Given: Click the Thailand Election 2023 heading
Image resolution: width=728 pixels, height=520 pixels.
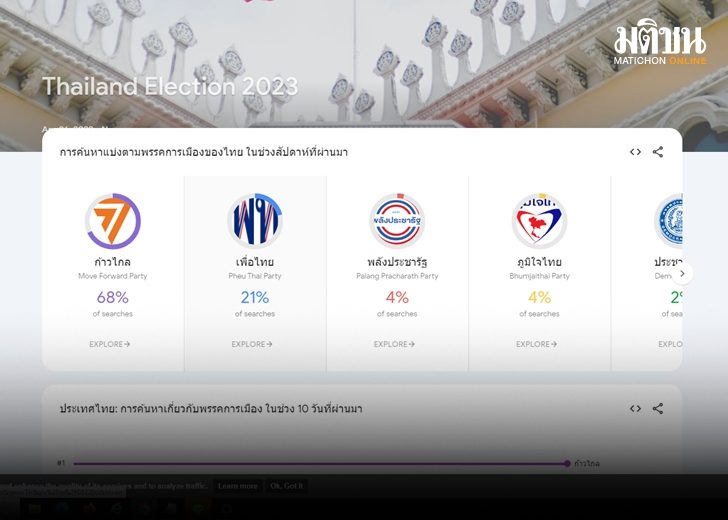Looking at the screenshot, I should (170, 86).
